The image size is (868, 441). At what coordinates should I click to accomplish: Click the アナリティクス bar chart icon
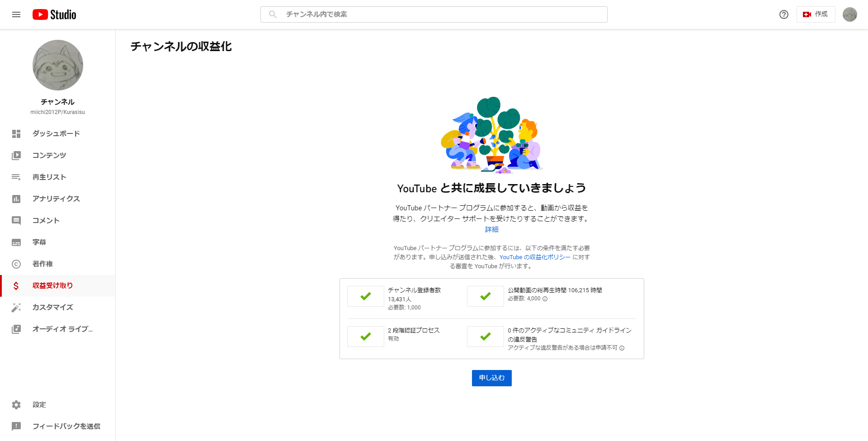coord(16,199)
